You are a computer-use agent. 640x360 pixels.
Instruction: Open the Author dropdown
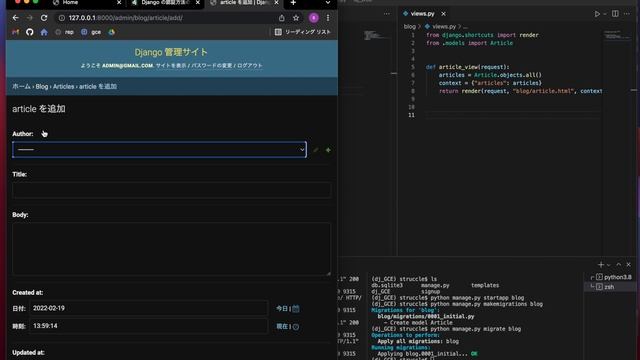tap(159, 149)
